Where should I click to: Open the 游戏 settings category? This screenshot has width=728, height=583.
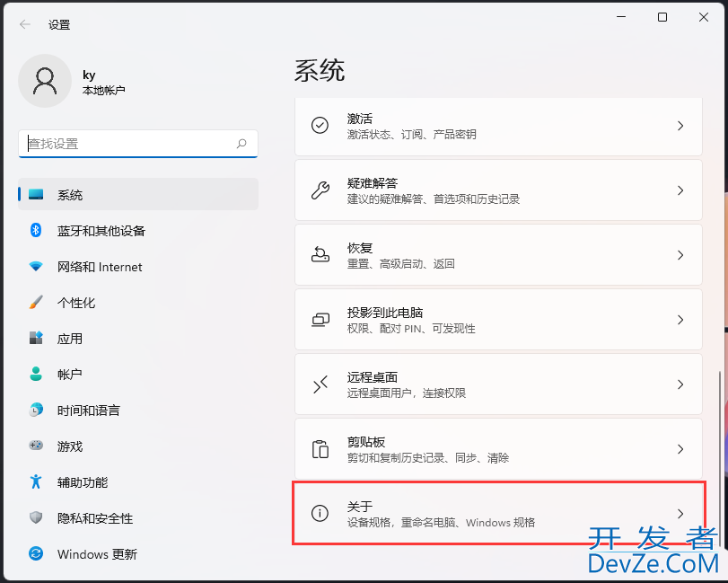click(138, 446)
